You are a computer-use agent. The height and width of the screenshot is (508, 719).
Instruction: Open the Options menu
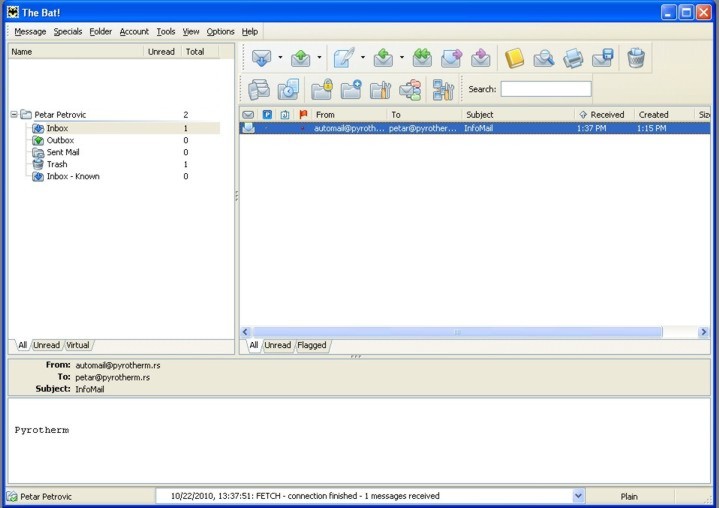(221, 32)
